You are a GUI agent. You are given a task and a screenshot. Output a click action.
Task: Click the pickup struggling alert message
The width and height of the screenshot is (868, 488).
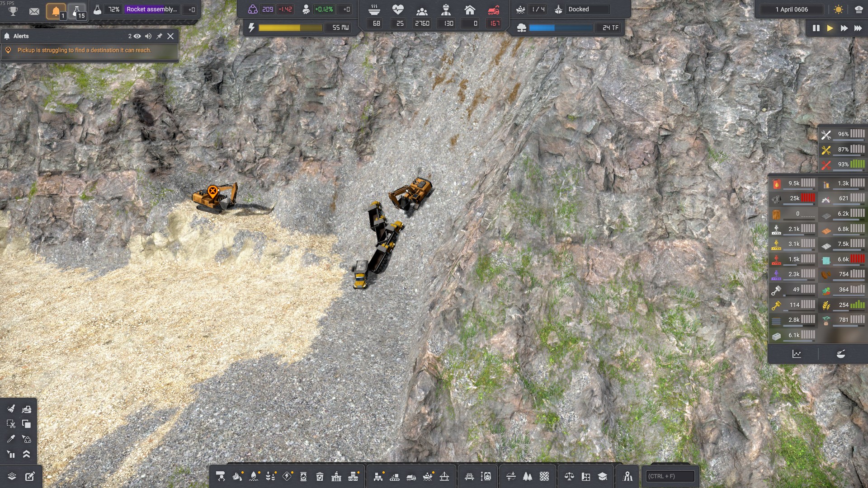84,50
